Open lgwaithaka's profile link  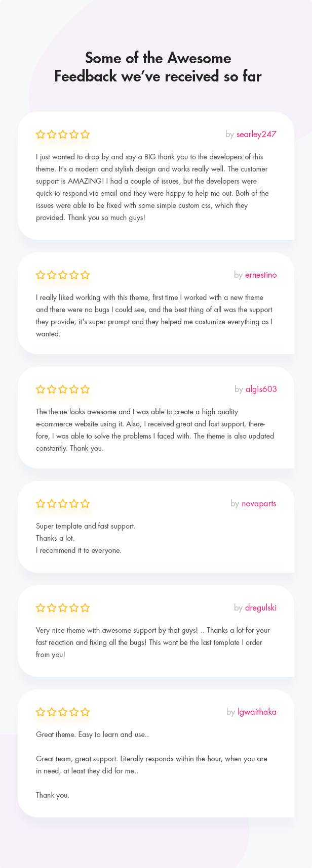(257, 712)
